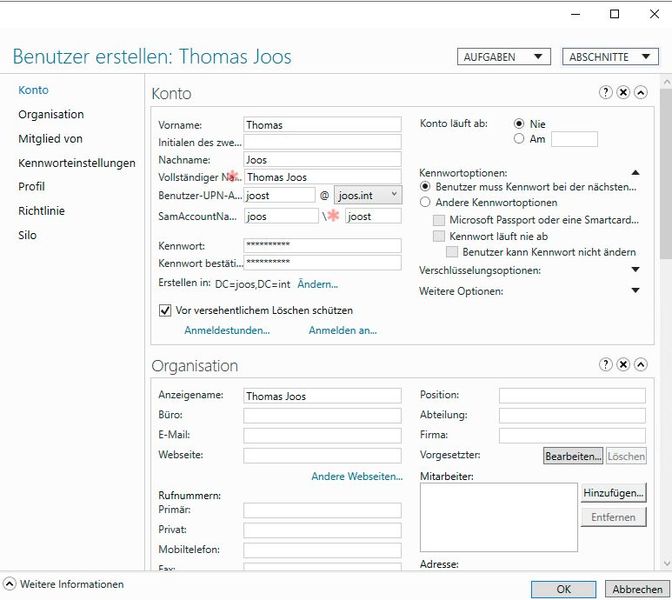
Task: Go to Silo section
Action: tap(27, 235)
